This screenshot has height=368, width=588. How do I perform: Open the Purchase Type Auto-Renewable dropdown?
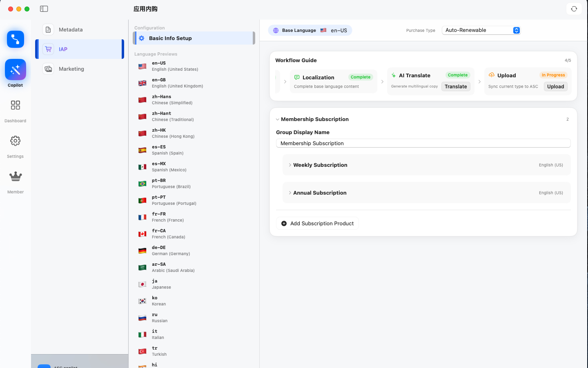481,30
